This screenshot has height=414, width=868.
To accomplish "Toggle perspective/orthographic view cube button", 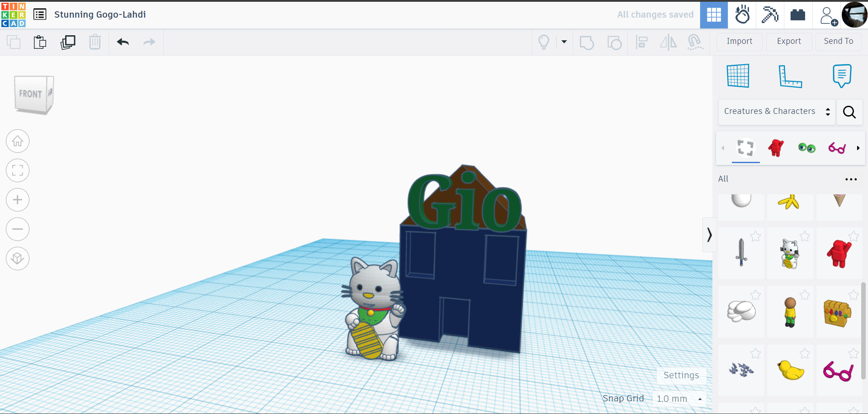I will pyautogui.click(x=18, y=259).
